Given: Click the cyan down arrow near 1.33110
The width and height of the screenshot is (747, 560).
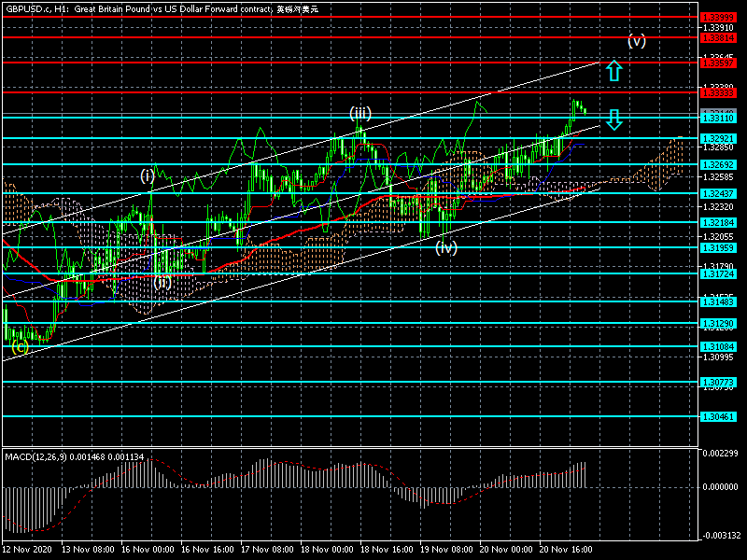Looking at the screenshot, I should coord(614,119).
